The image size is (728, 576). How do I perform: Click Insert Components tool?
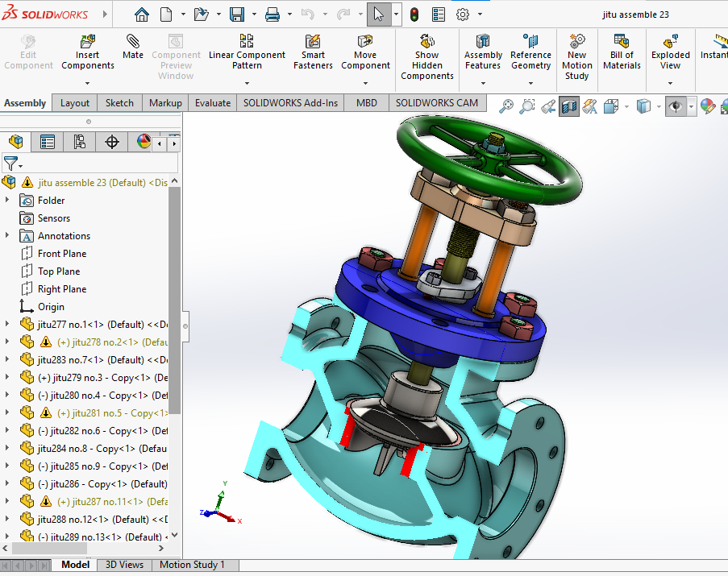[87, 52]
